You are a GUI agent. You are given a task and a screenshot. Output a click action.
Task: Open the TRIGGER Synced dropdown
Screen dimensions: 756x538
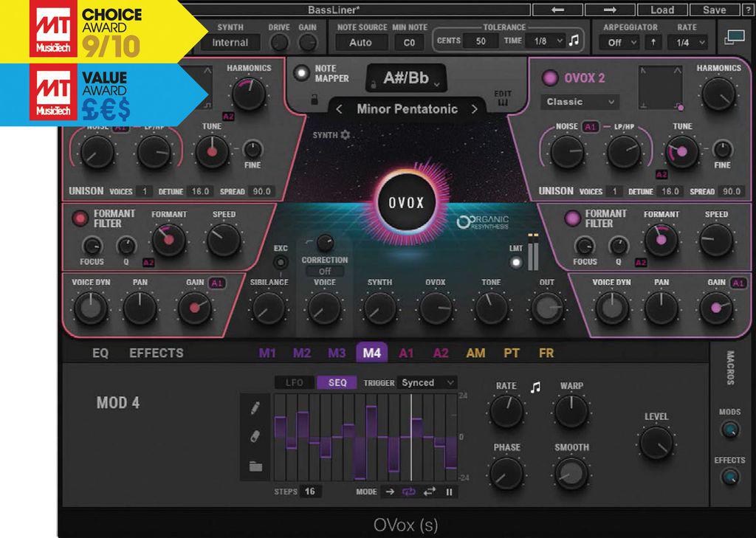[427, 383]
